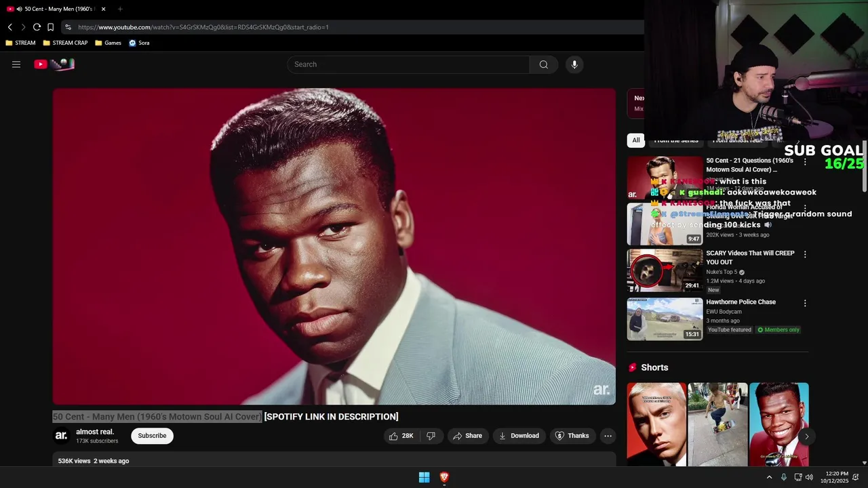The height and width of the screenshot is (488, 868).
Task: Open options for 21 Questions video
Action: click(805, 162)
